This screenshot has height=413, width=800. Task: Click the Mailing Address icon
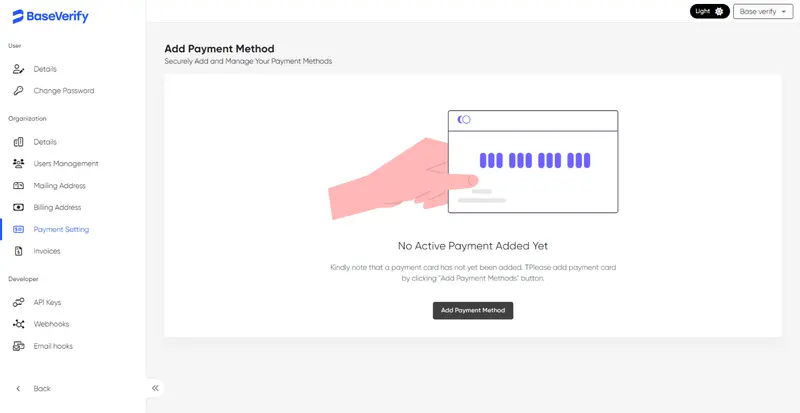coord(18,186)
